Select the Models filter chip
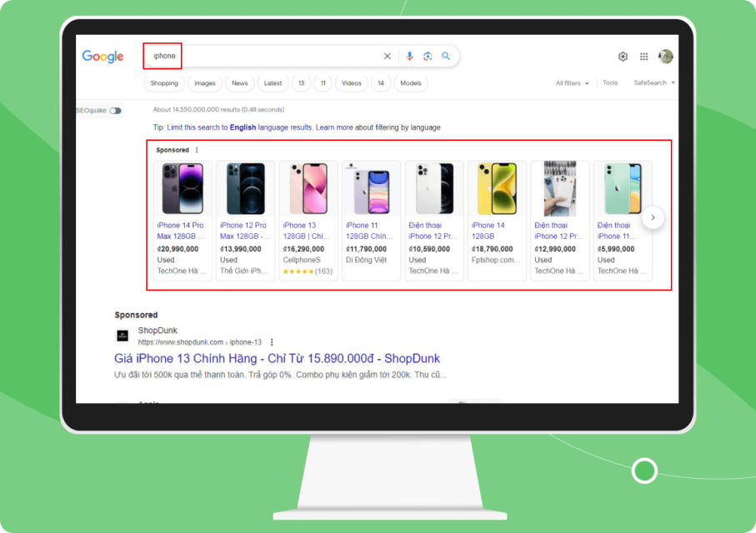Screen dimensions: 756x533 coord(411,83)
